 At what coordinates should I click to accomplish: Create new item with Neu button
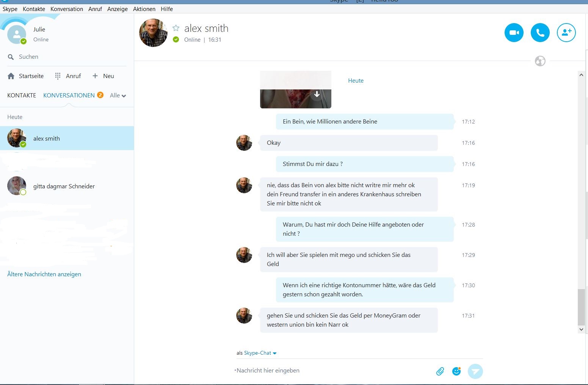pos(103,76)
